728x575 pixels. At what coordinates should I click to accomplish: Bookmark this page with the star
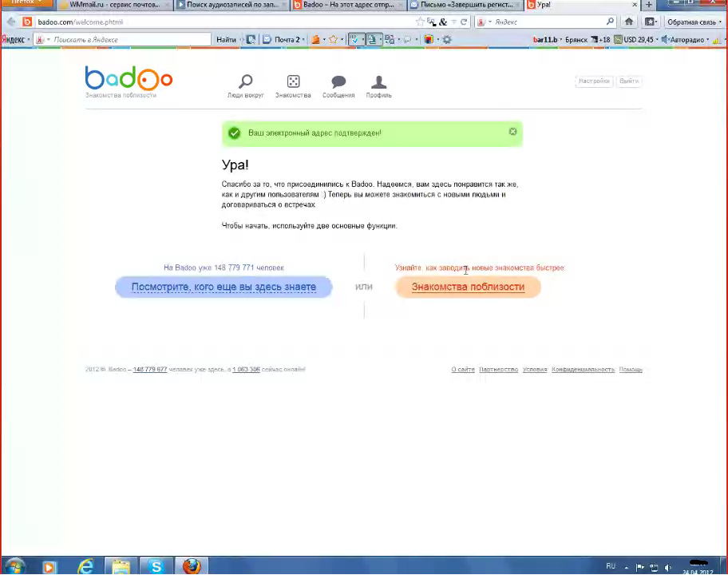[420, 22]
